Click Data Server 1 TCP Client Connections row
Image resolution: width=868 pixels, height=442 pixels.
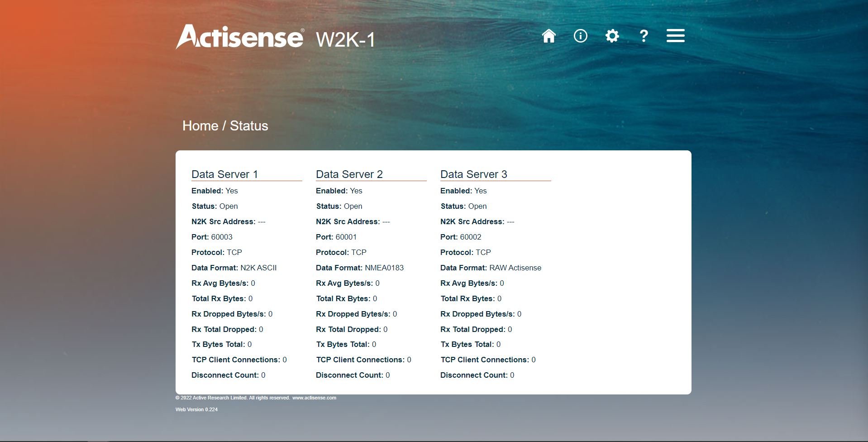pos(239,360)
